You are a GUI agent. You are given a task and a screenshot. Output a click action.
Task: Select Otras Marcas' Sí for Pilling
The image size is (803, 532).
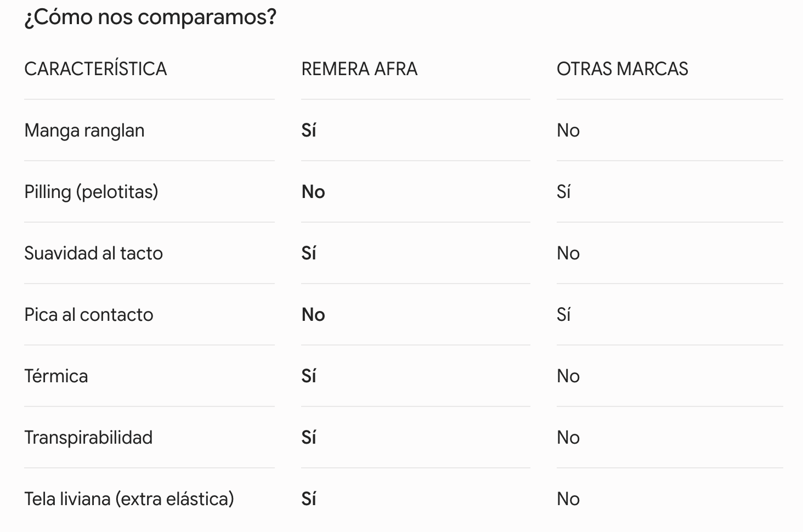pyautogui.click(x=564, y=192)
